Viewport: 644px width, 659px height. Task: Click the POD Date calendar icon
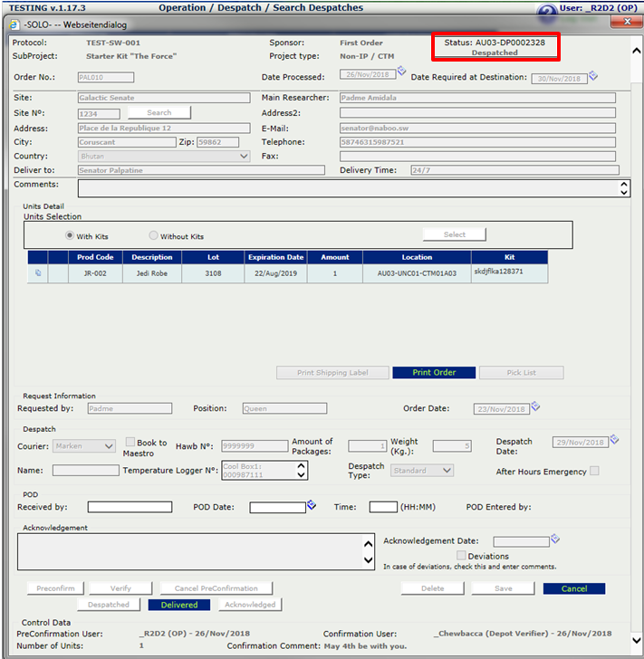click(x=312, y=505)
